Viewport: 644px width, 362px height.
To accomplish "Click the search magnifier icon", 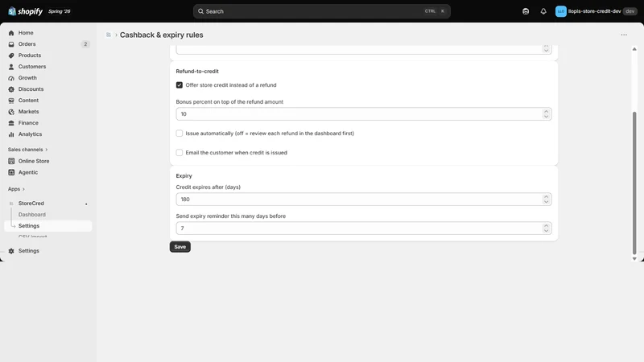I will [x=200, y=11].
